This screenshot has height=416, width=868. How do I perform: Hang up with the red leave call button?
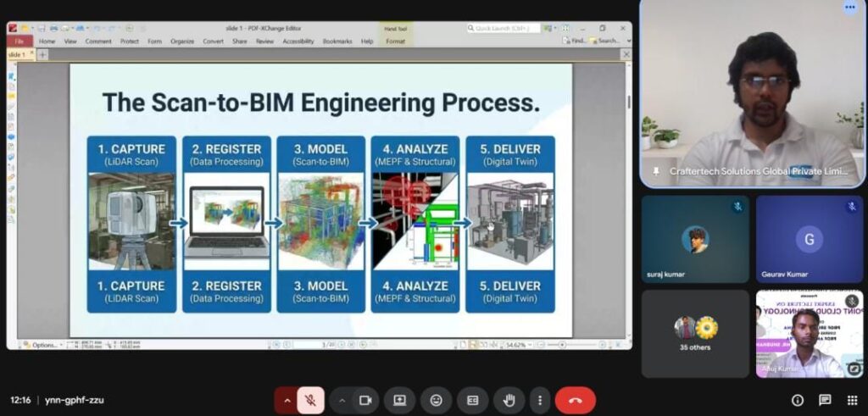[x=575, y=400]
